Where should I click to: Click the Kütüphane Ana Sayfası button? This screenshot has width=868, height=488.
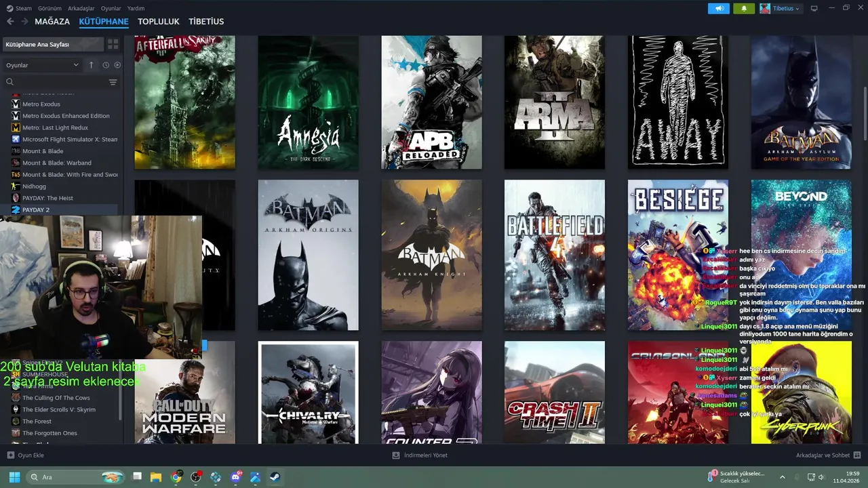(52, 44)
